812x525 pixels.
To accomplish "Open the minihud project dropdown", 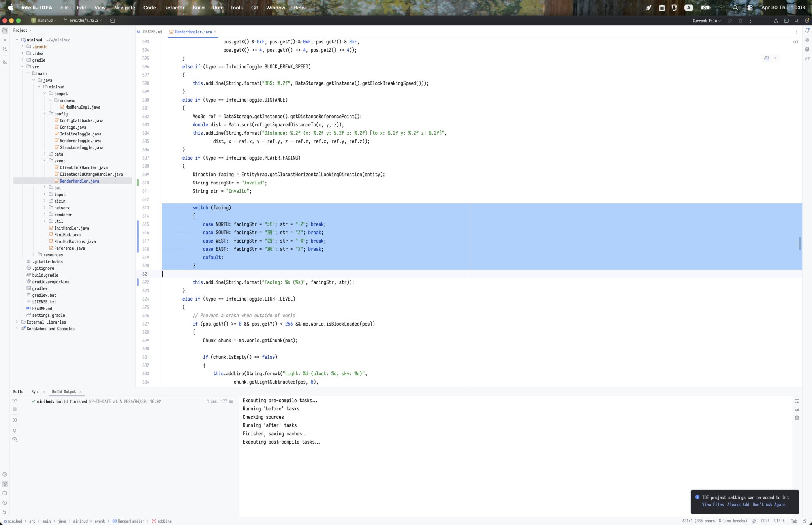I will tap(44, 20).
